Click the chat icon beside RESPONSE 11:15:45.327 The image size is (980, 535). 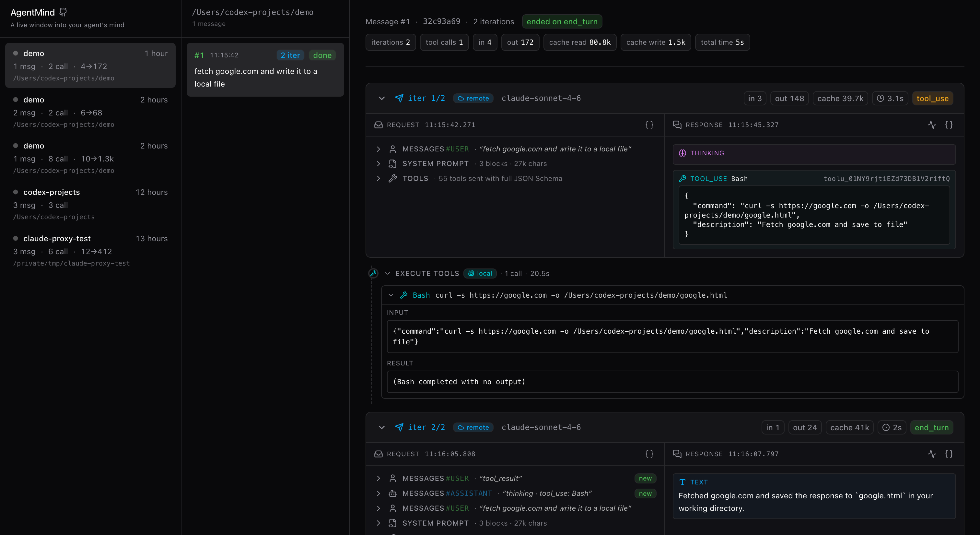tap(677, 125)
